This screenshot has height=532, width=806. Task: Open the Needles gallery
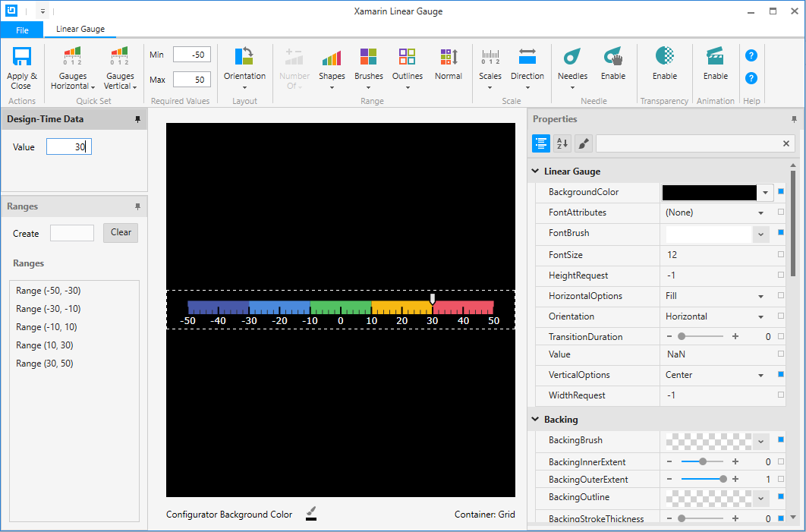(572, 68)
